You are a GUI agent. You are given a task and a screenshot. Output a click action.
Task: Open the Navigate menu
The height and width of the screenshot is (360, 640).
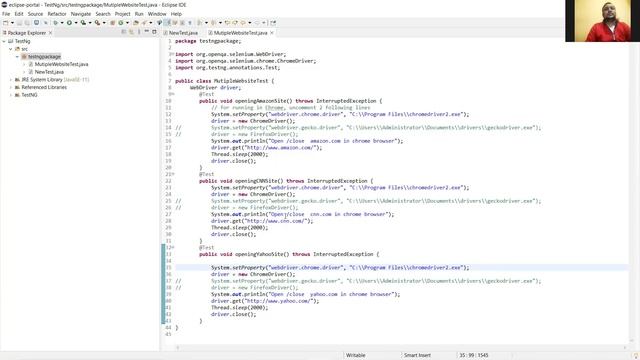(x=81, y=14)
